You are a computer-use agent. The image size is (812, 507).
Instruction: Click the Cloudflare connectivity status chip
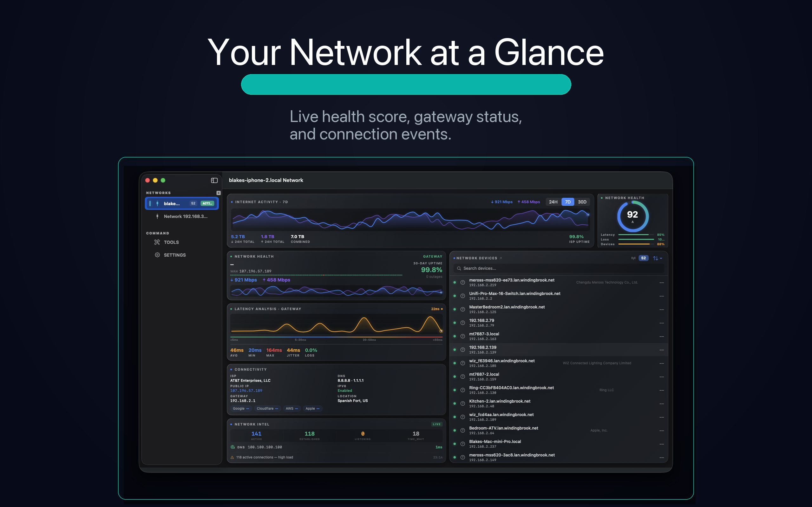click(267, 408)
